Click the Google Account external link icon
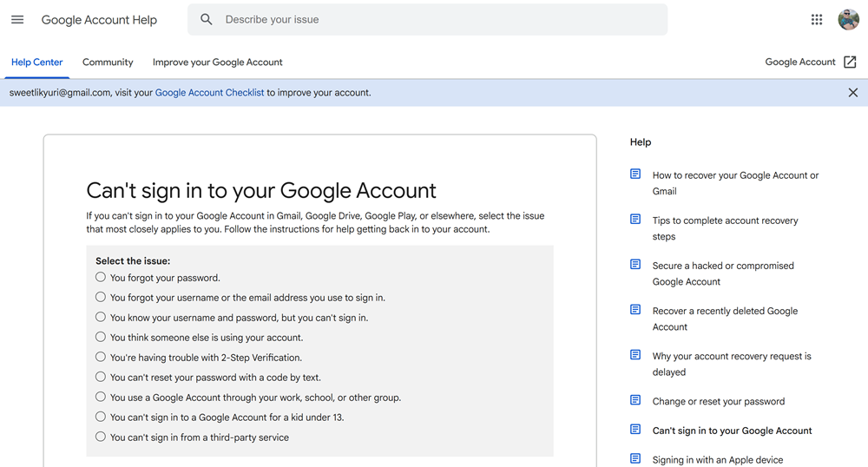Image resolution: width=868 pixels, height=467 pixels. click(x=850, y=62)
